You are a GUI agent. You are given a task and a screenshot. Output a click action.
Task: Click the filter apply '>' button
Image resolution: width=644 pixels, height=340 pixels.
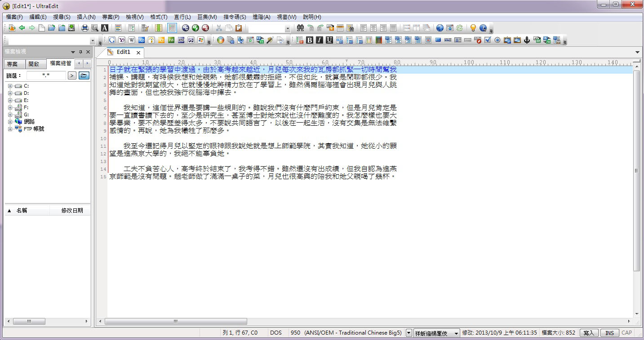(72, 75)
